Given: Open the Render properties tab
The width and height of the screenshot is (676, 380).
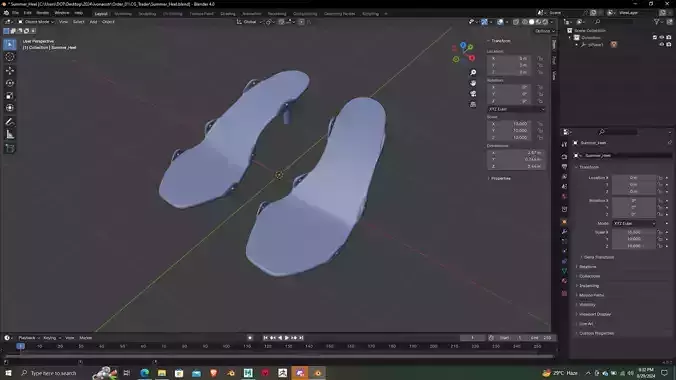Looking at the screenshot, I should click(564, 156).
